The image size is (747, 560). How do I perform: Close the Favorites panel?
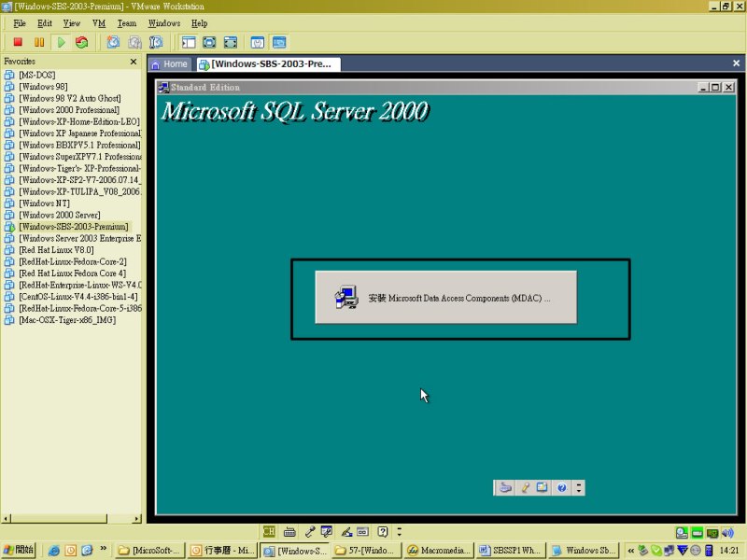tap(134, 62)
